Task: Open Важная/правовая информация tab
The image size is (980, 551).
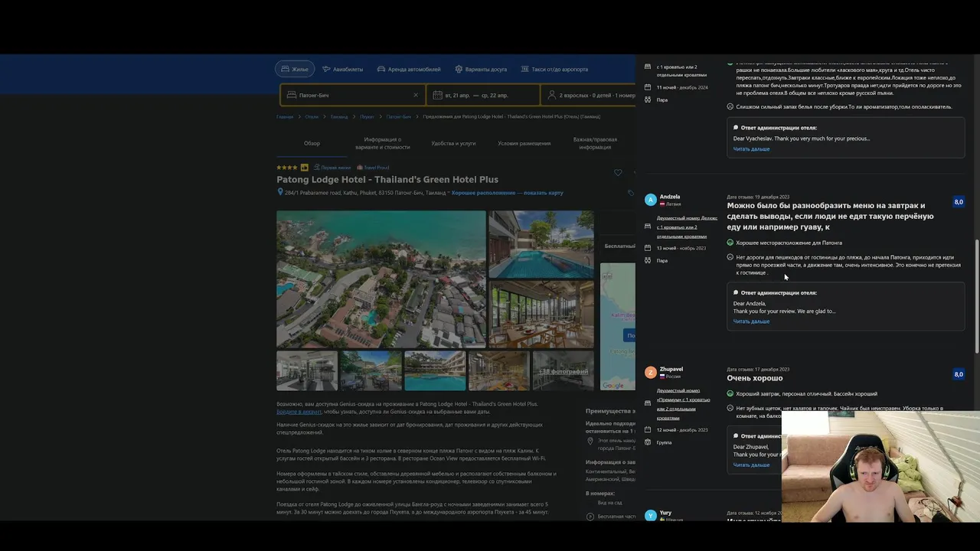Action: [595, 143]
